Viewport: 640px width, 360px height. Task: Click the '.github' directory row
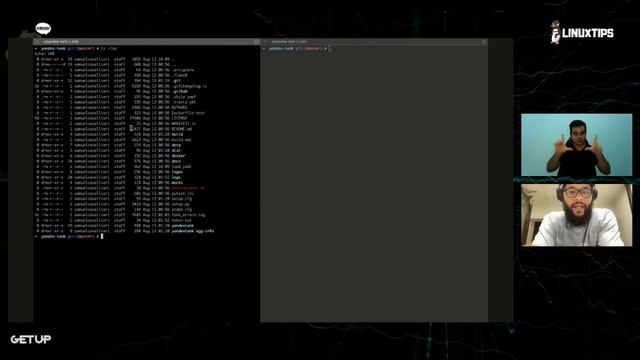112,91
